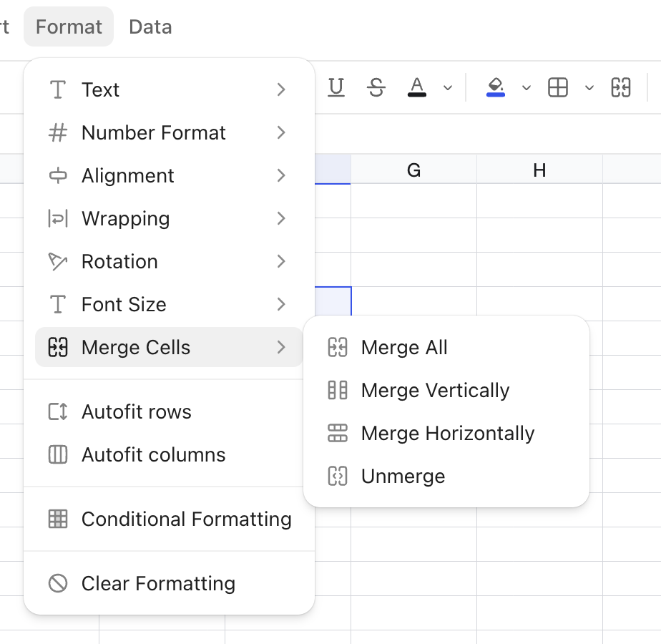Apply strikethrough from the toolbar
Image resolution: width=661 pixels, height=644 pixels.
pyautogui.click(x=376, y=88)
